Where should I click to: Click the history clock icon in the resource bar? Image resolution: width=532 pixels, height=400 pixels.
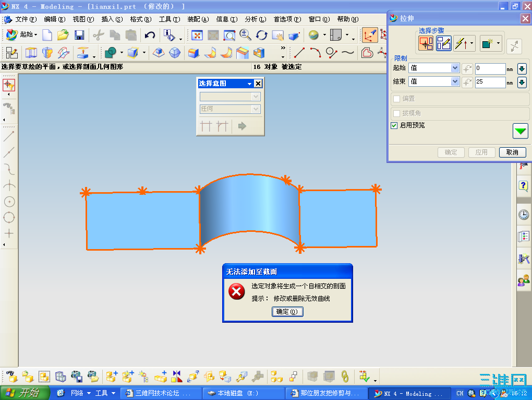(524, 215)
